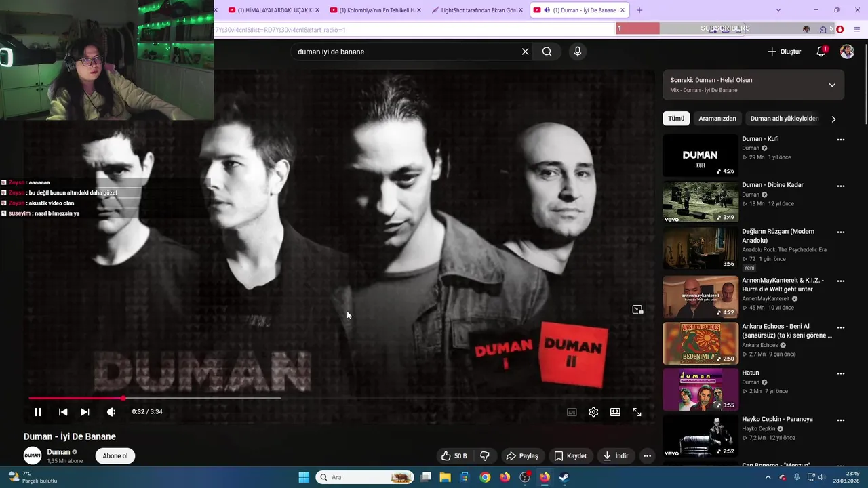Open options for the Hatun video

tap(841, 373)
